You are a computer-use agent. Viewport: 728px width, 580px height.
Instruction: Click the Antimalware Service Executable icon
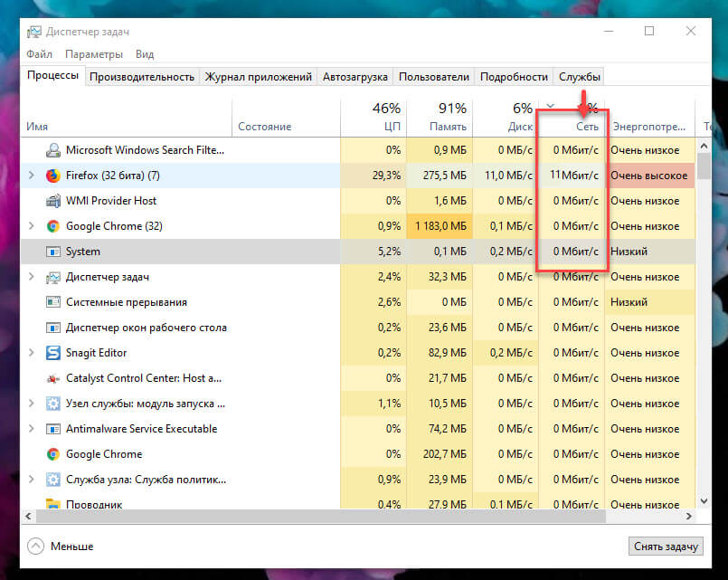click(53, 429)
